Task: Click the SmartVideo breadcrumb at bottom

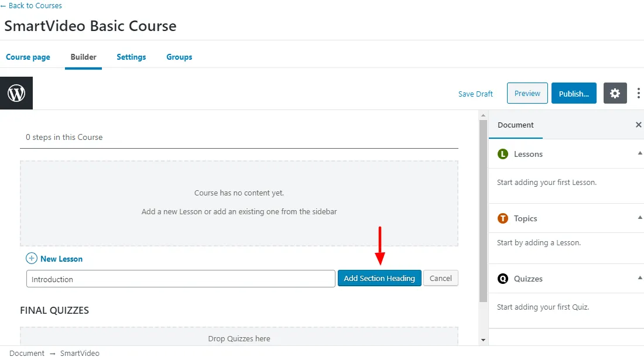Action: coord(80,354)
